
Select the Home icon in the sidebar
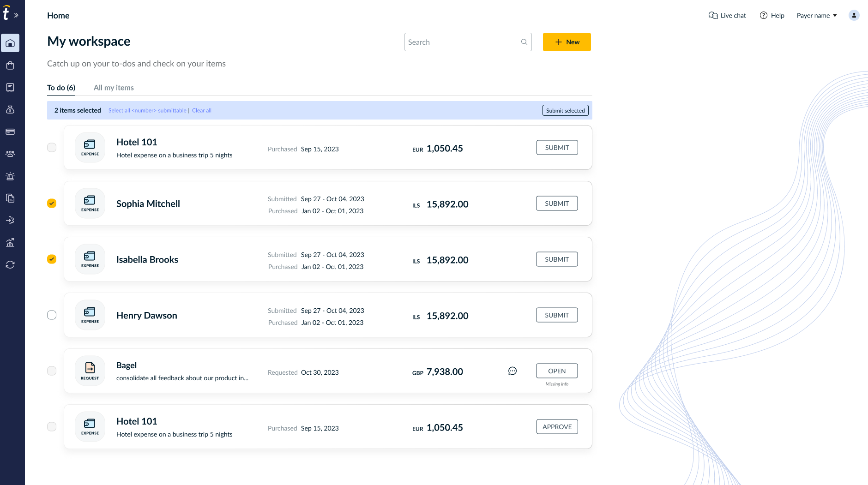10,43
